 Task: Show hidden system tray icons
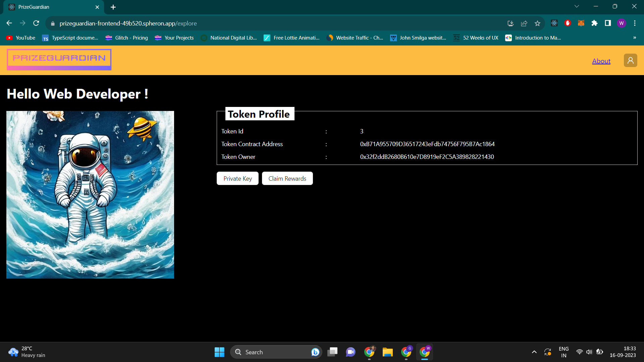[534, 352]
